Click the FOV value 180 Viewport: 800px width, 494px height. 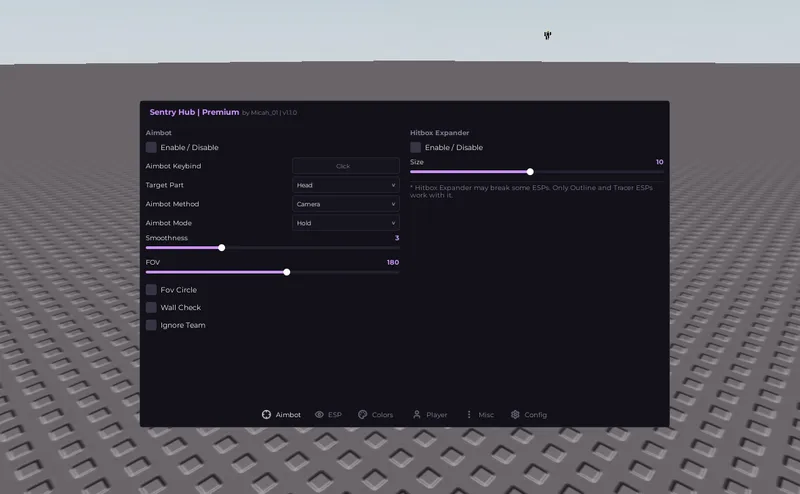(x=393, y=262)
